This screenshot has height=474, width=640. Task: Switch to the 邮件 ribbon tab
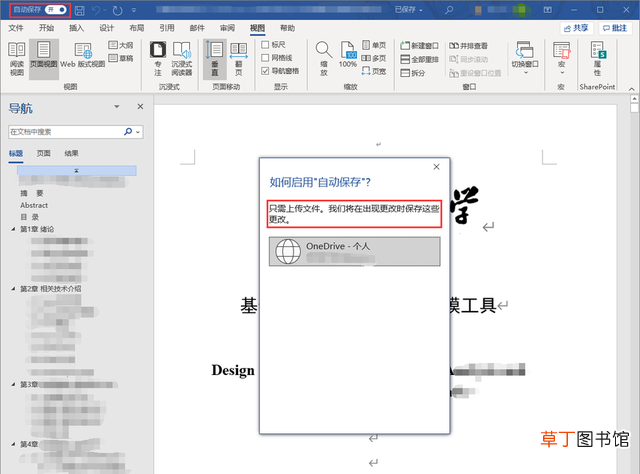pyautogui.click(x=197, y=28)
